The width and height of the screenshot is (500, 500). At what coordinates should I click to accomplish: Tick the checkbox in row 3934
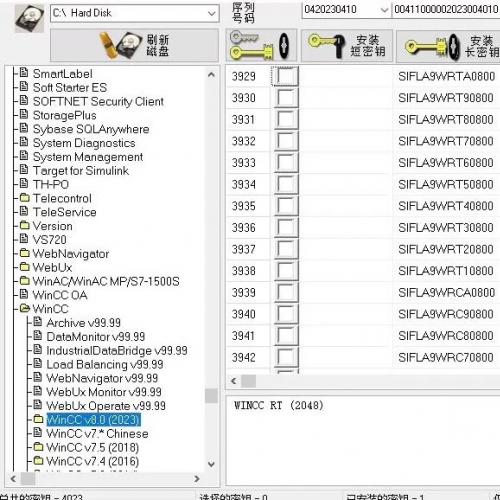[x=286, y=184]
